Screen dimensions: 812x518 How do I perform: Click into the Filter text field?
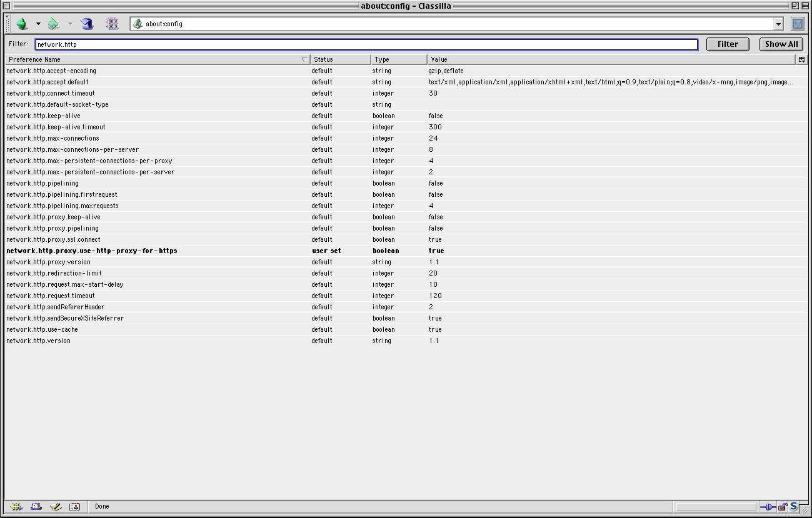click(366, 44)
